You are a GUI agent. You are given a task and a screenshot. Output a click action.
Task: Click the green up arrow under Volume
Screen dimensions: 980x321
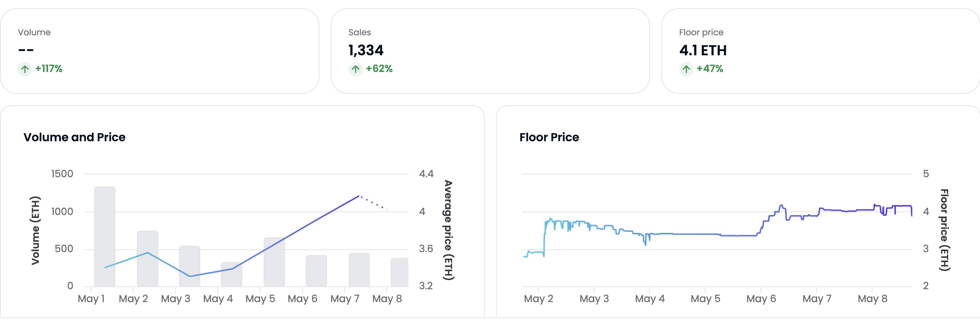coord(25,69)
